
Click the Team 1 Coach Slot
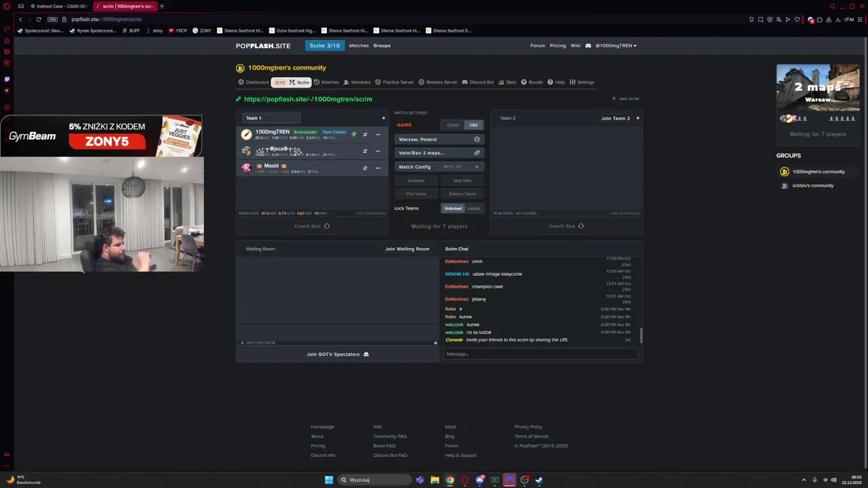pyautogui.click(x=312, y=226)
